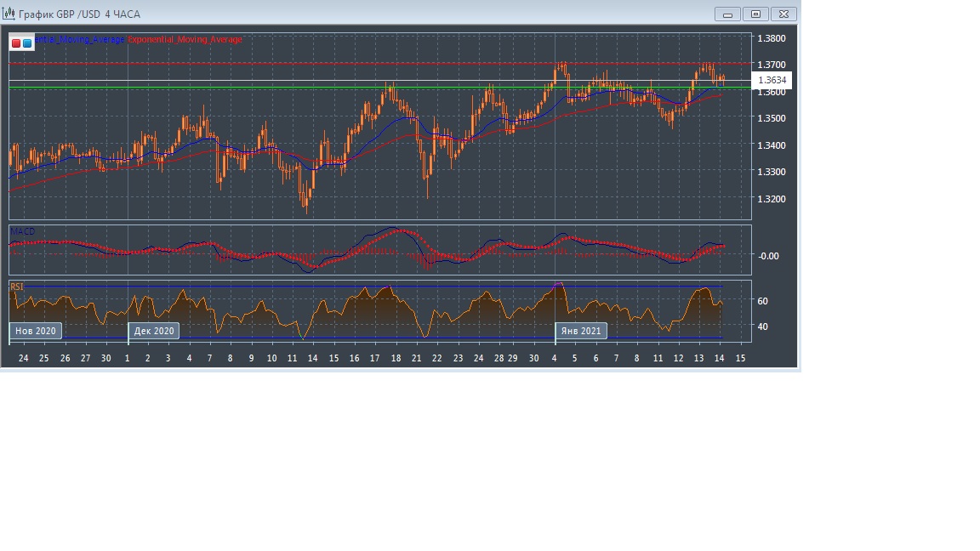Click the RSI indicator label
Image resolution: width=980 pixels, height=551 pixels.
[17, 287]
